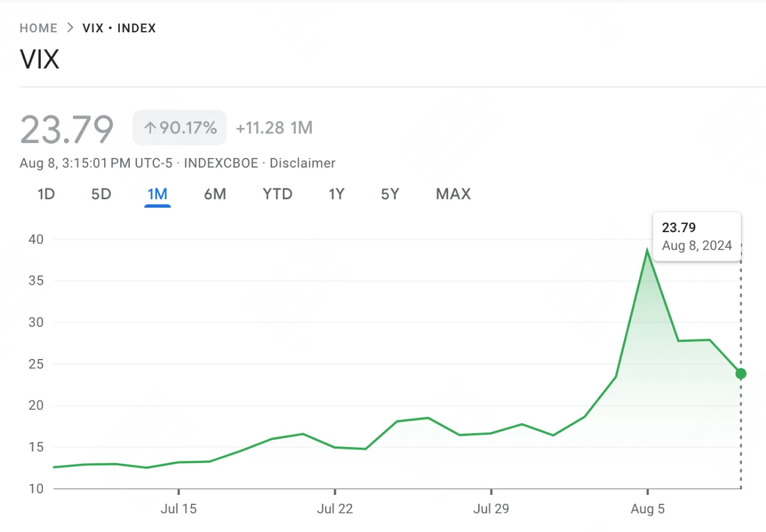This screenshot has width=766, height=532.
Task: Select the 5D time range tab
Action: [x=101, y=194]
